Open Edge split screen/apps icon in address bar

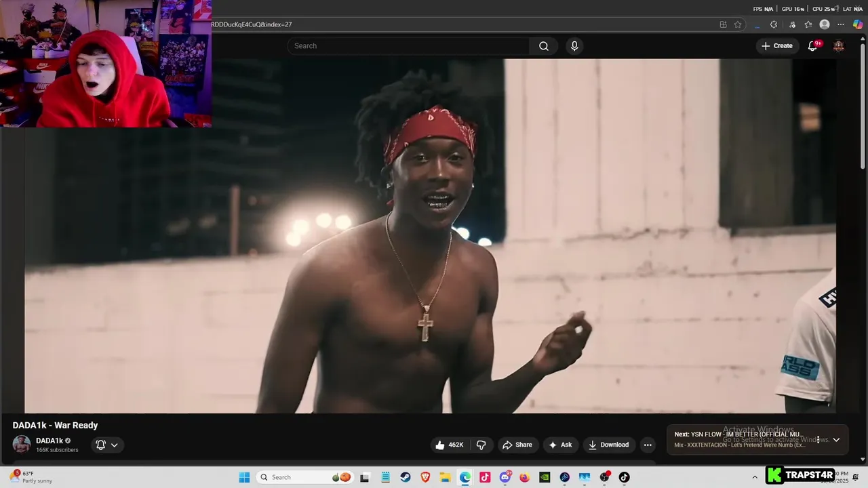(723, 24)
